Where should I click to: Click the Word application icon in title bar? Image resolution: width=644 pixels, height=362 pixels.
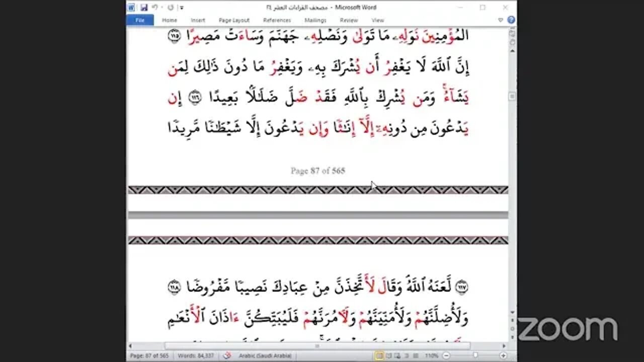coord(131,8)
